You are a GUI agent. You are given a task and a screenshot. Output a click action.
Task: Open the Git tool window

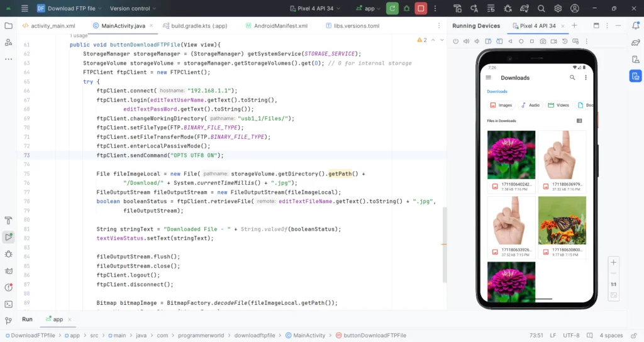[8, 321]
